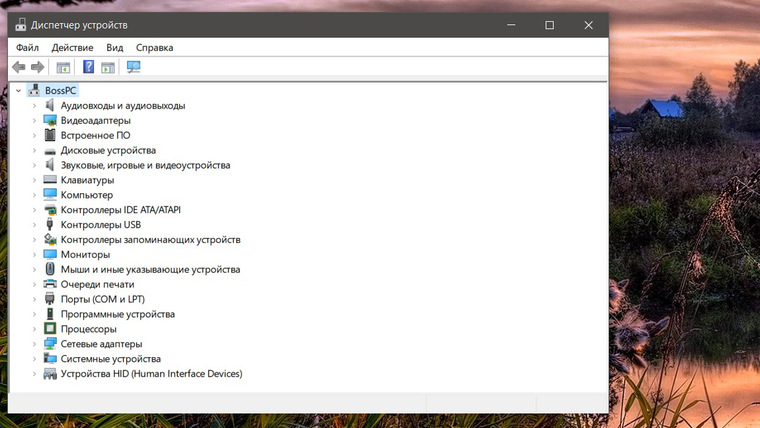Click the Контроллеры запоминающих устройств icon

pyautogui.click(x=50, y=239)
